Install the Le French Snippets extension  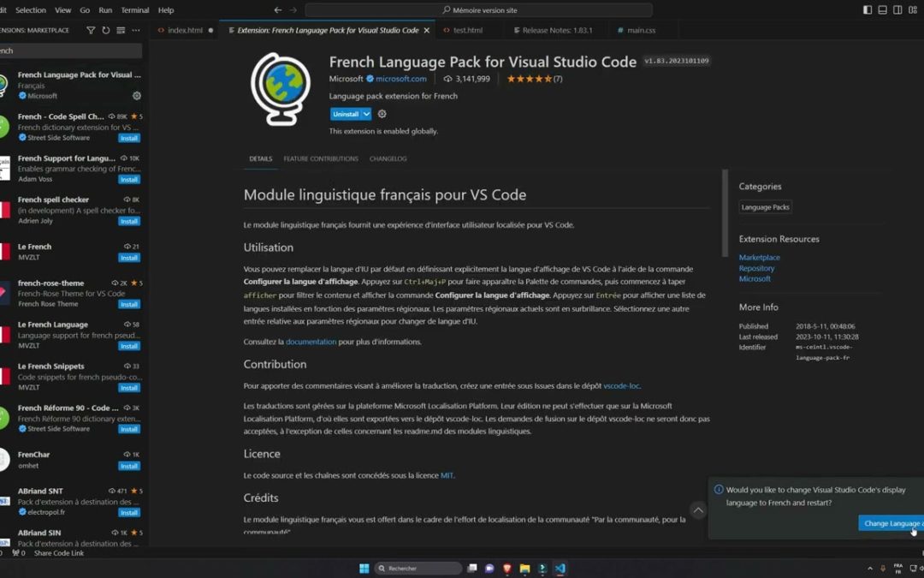click(129, 388)
